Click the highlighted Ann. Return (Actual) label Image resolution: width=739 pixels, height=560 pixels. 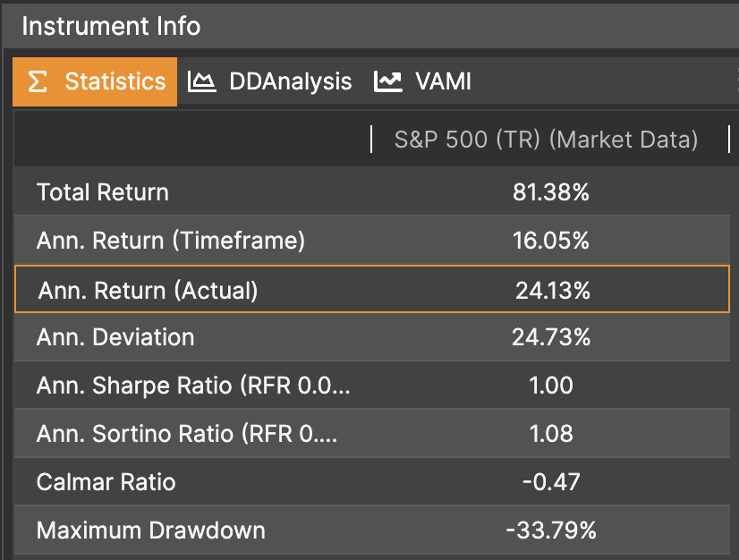click(148, 290)
